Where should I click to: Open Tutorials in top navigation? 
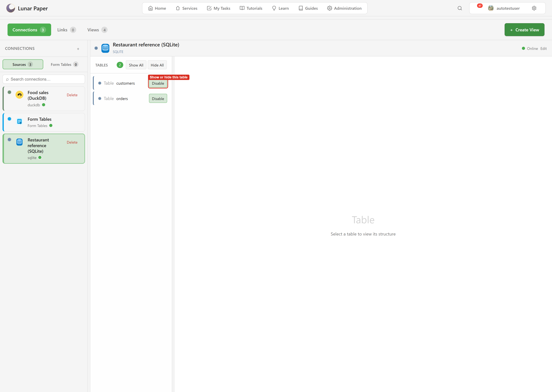tap(251, 8)
